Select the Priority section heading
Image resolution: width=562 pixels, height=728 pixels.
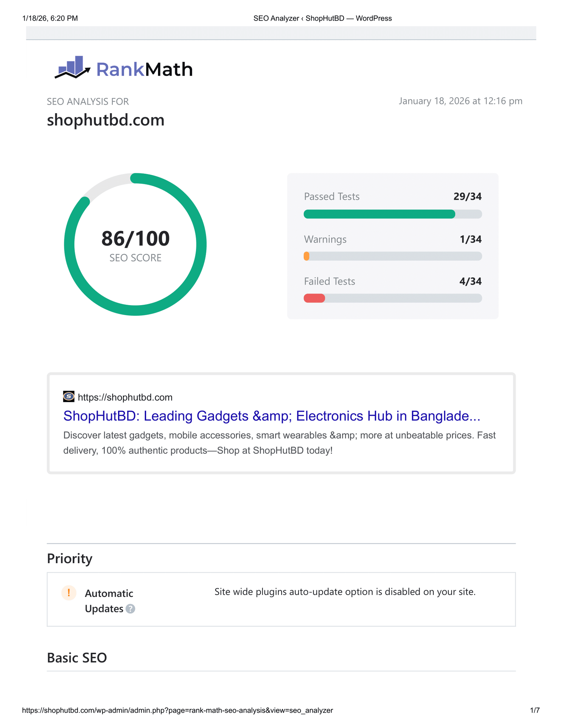point(69,558)
